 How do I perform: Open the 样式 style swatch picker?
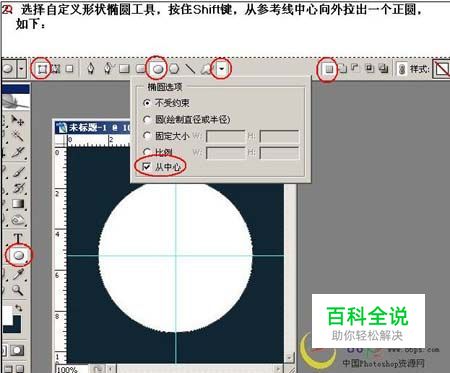click(441, 69)
